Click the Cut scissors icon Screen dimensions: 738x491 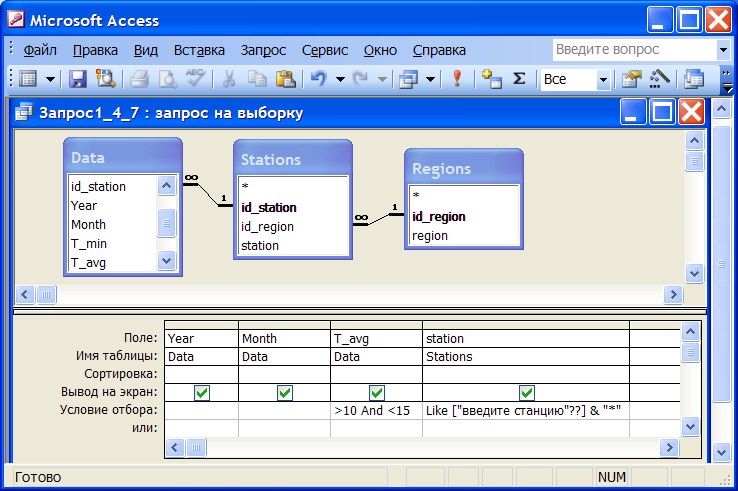coord(229,79)
